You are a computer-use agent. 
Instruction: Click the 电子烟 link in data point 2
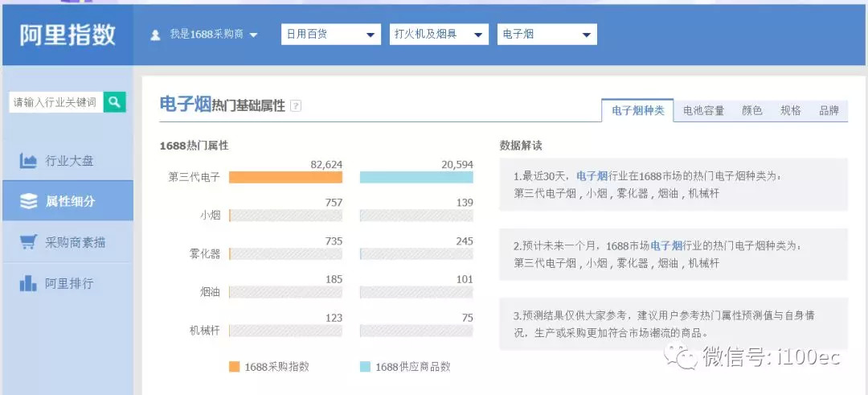666,245
